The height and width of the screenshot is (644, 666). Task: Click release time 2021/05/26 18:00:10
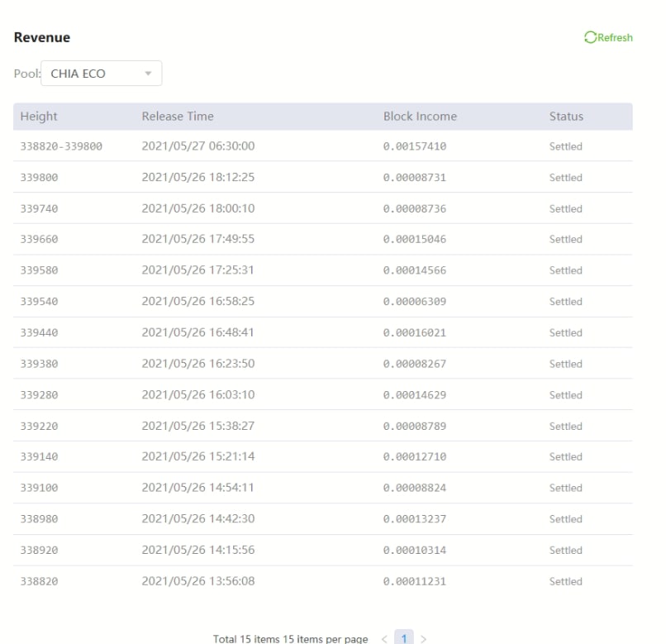(197, 208)
